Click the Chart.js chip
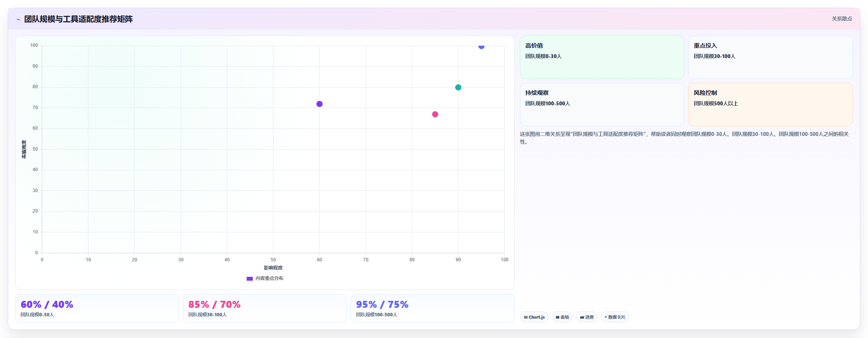 pos(534,317)
